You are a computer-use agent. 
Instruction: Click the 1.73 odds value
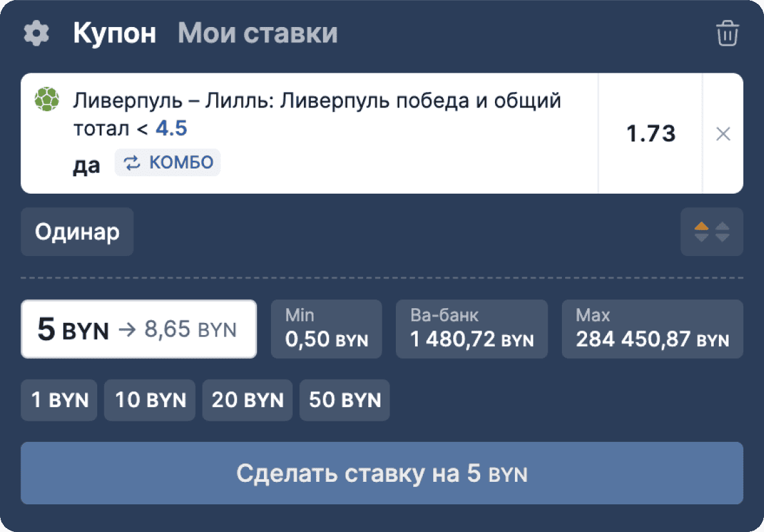pos(650,134)
